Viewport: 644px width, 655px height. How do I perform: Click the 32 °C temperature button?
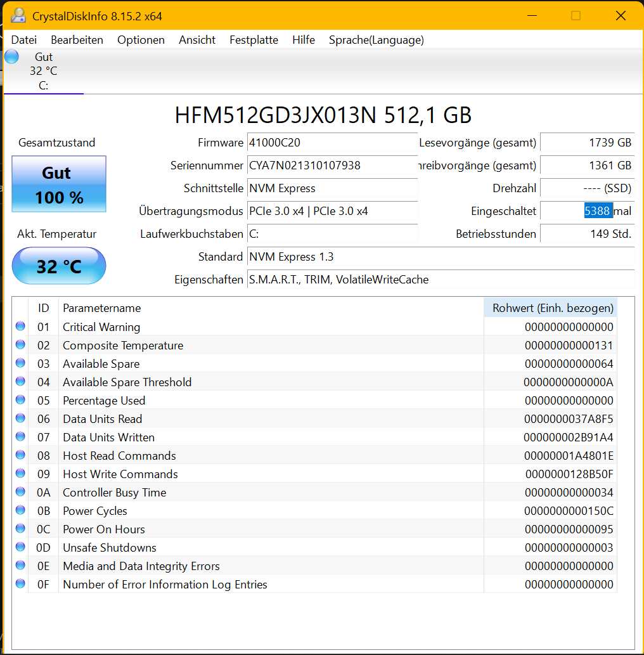click(x=59, y=266)
